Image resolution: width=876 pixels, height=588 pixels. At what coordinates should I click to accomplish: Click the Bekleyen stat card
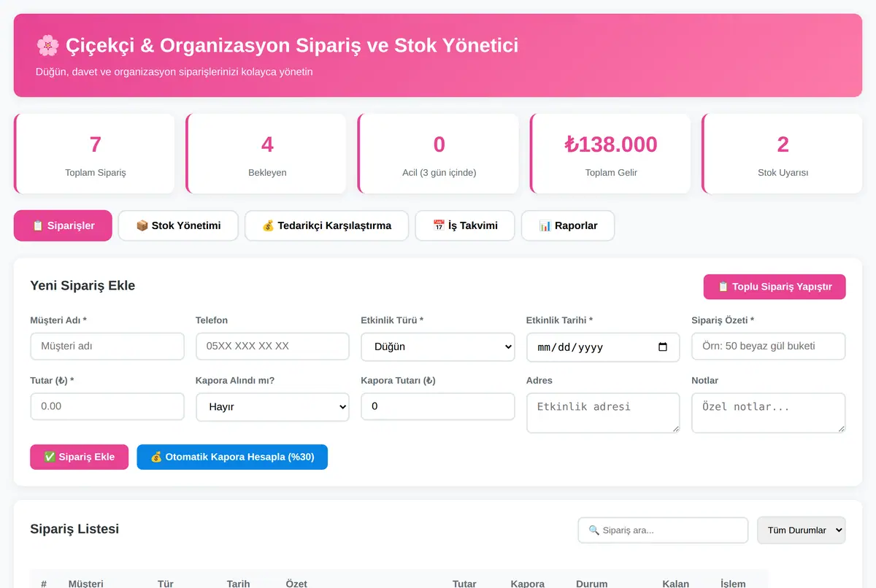point(266,153)
